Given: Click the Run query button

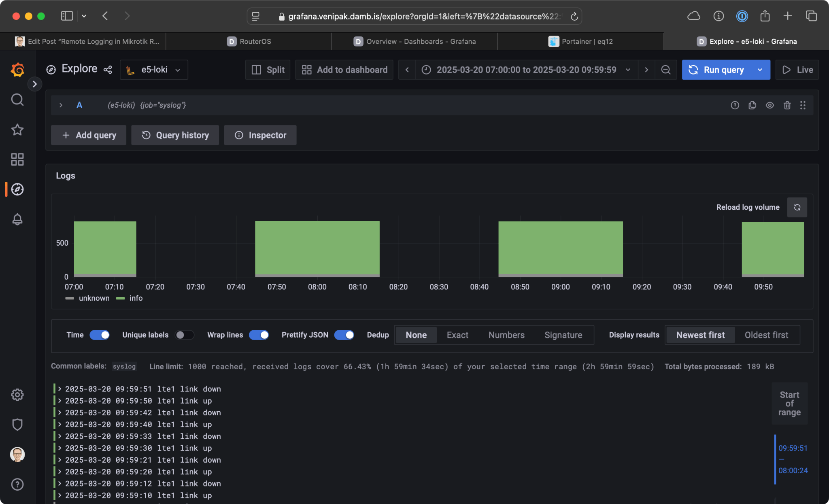Looking at the screenshot, I should (723, 69).
